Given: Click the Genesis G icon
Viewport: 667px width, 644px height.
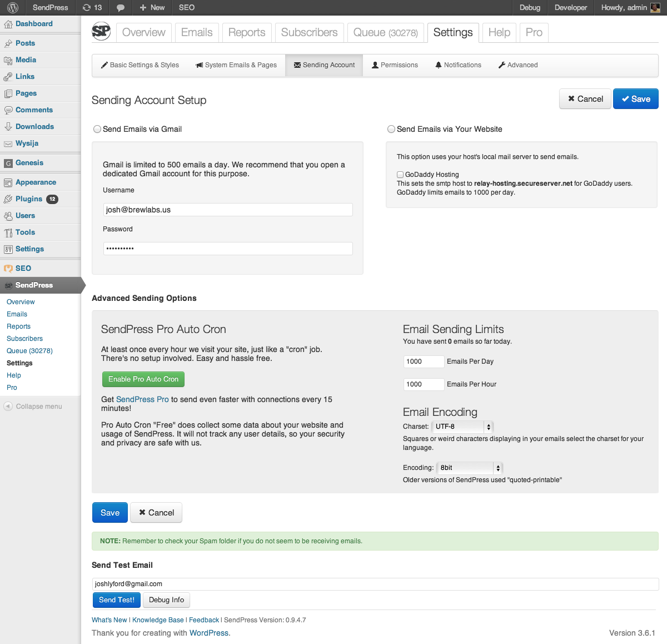Looking at the screenshot, I should pos(8,163).
